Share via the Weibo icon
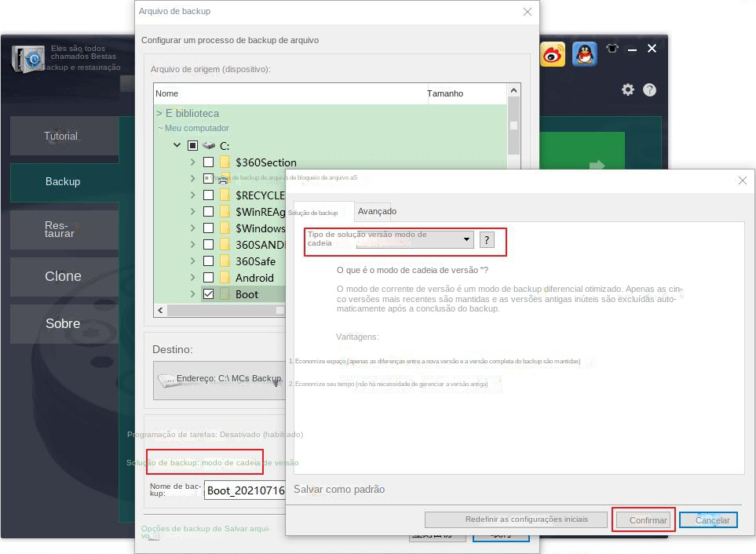756x554 pixels. point(553,54)
